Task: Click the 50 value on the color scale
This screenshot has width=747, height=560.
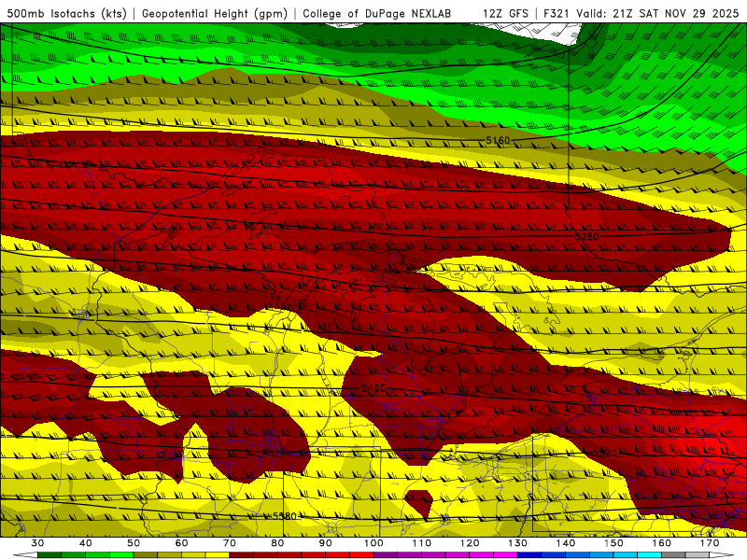Action: click(134, 543)
